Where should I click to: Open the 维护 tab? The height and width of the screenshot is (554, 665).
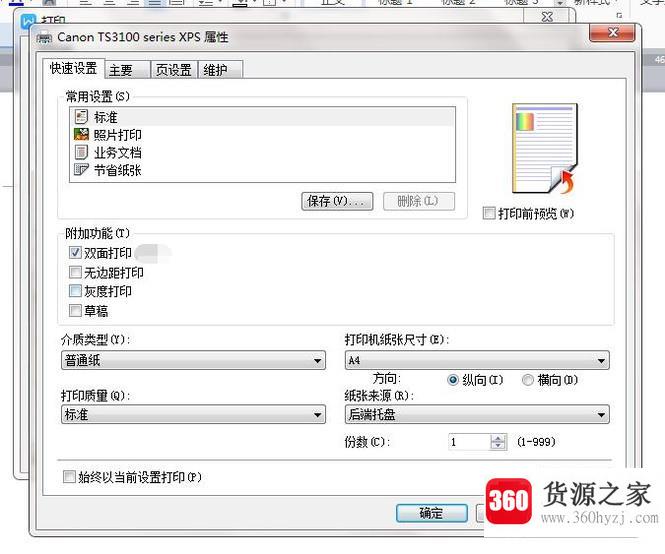click(x=221, y=70)
